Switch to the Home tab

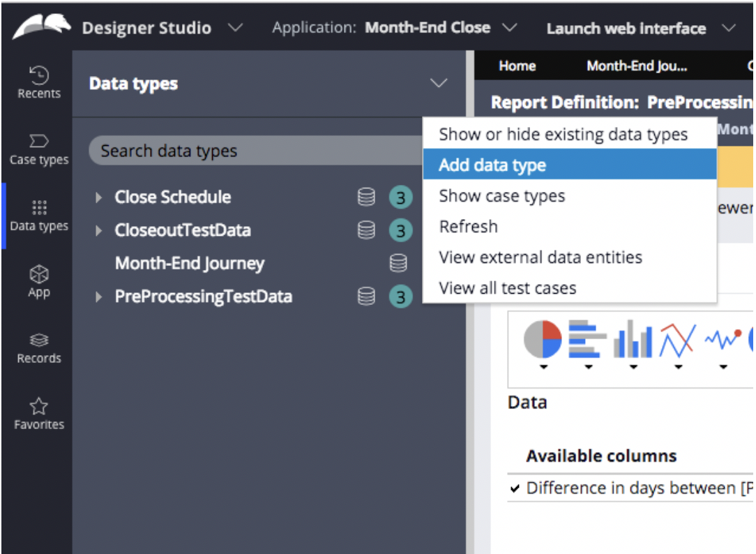(x=517, y=66)
